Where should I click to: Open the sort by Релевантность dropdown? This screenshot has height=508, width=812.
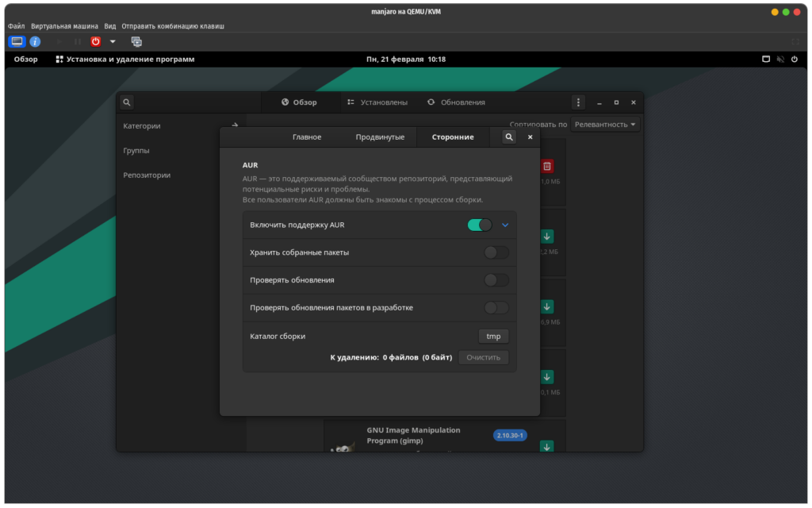[605, 125]
